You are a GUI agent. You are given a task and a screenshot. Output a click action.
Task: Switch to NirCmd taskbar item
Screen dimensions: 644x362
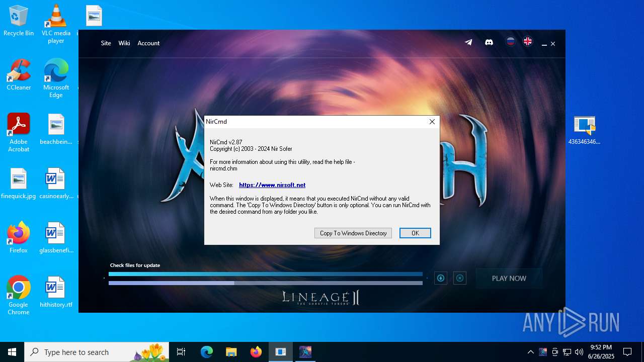tap(280, 352)
